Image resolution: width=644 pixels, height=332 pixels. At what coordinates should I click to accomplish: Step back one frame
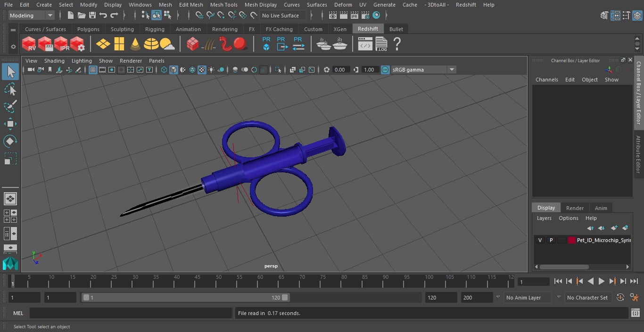(569, 281)
